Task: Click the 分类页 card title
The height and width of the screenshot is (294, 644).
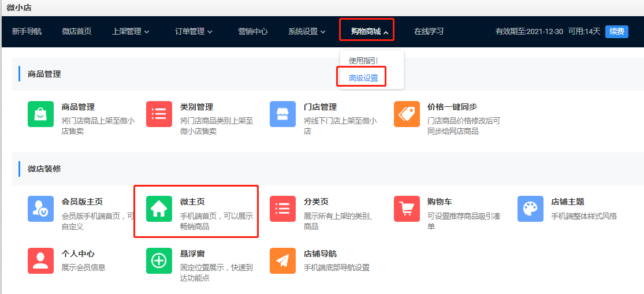Action: click(317, 202)
